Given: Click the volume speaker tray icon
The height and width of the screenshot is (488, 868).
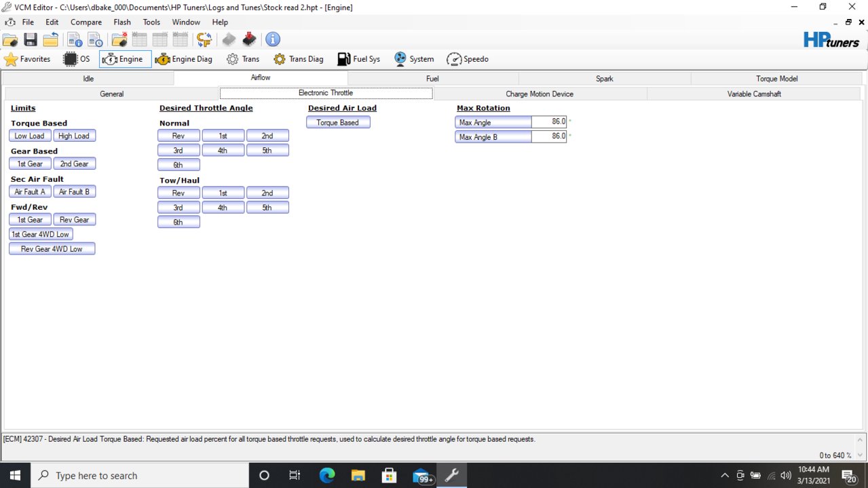Looking at the screenshot, I should click(x=786, y=475).
